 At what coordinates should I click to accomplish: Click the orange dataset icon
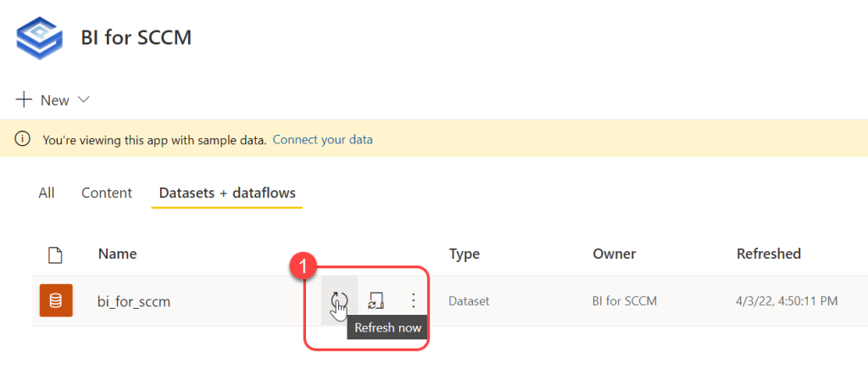56,300
